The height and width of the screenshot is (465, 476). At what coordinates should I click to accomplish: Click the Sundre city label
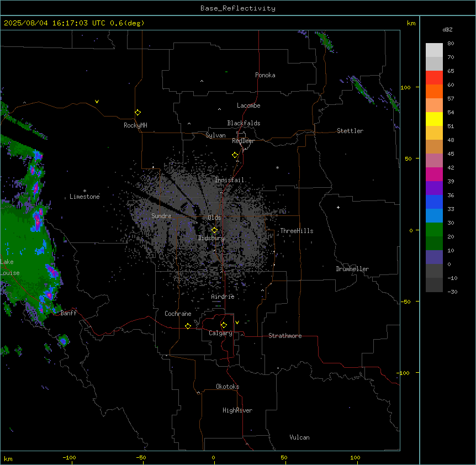[161, 216]
